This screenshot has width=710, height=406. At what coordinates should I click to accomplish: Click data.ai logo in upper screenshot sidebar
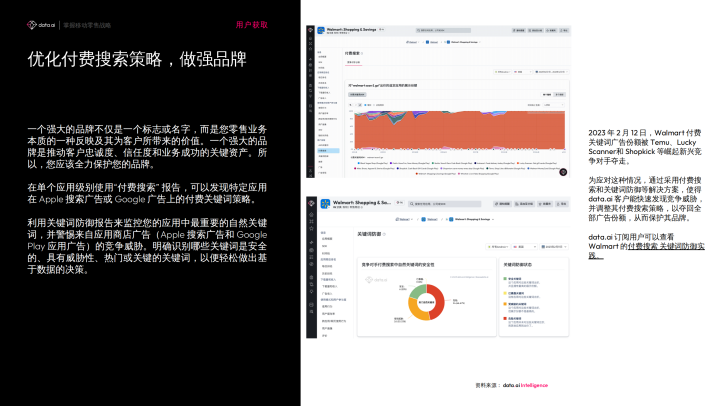tap(310, 30)
